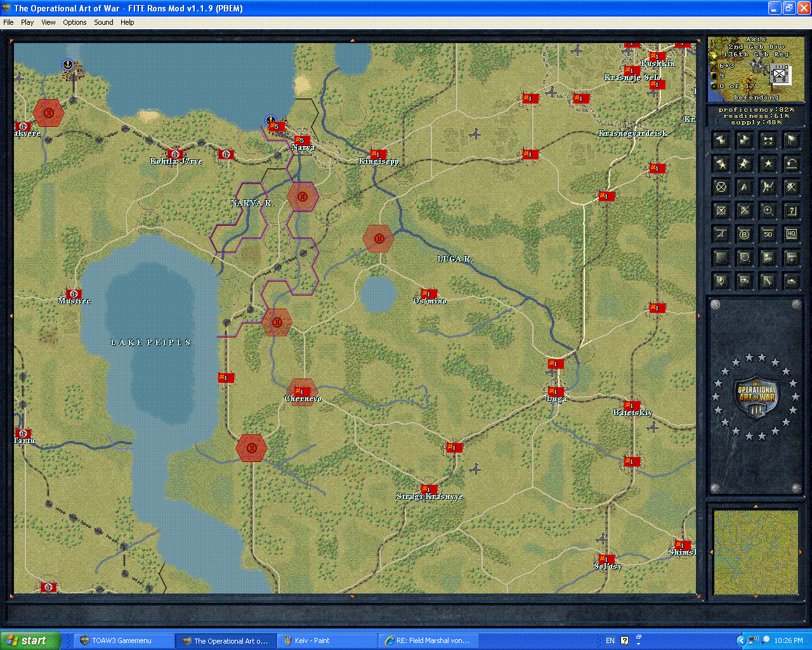Screen dimensions: 812x650
Task: Click the circled B button
Action: point(744,234)
